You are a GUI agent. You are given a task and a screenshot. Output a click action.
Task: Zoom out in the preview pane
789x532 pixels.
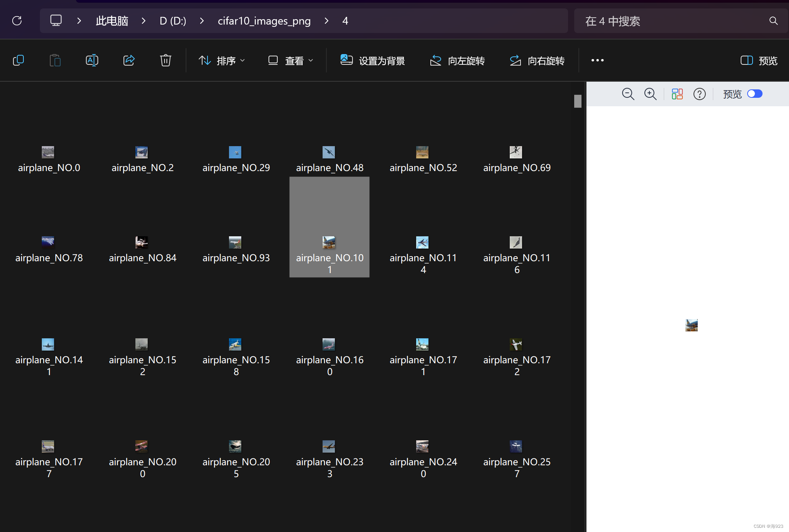tap(628, 94)
